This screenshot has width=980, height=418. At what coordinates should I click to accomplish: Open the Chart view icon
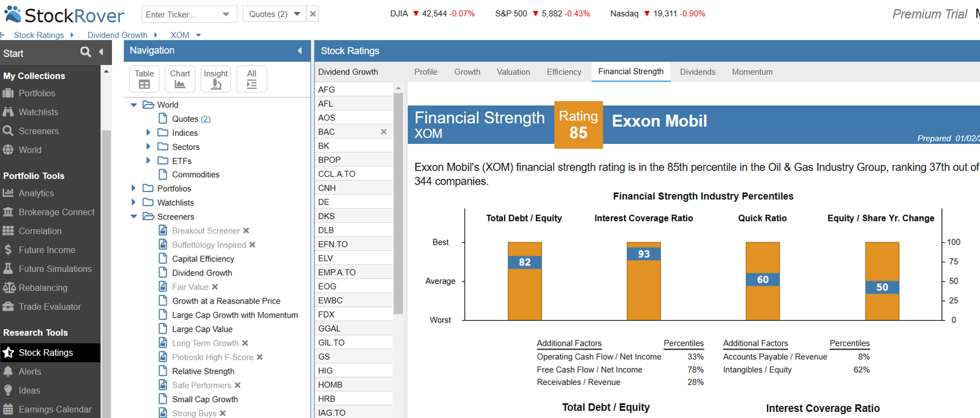click(x=180, y=79)
